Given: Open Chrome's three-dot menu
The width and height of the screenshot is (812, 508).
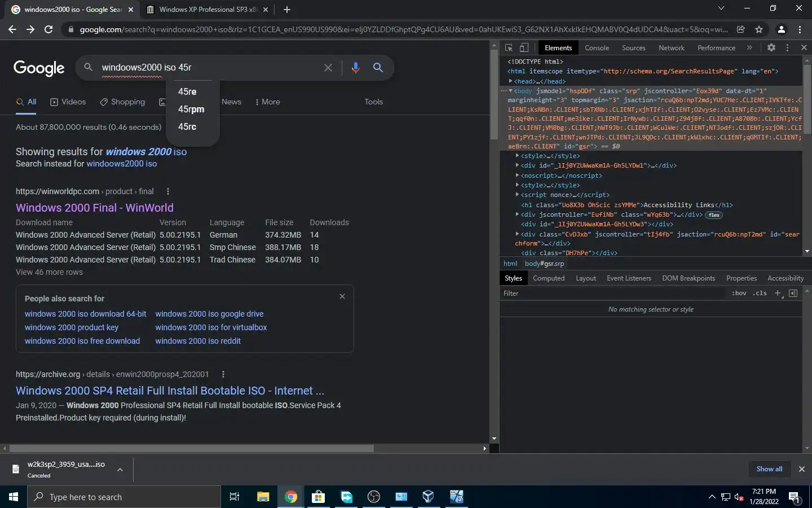Looking at the screenshot, I should 800,29.
